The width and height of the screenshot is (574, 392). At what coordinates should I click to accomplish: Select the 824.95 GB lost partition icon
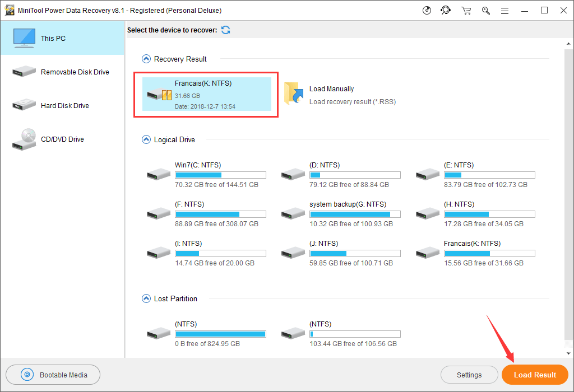tap(159, 333)
